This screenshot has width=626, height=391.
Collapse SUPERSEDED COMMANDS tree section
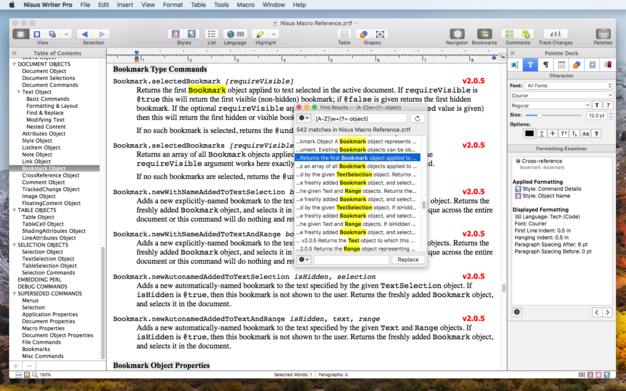click(x=14, y=294)
